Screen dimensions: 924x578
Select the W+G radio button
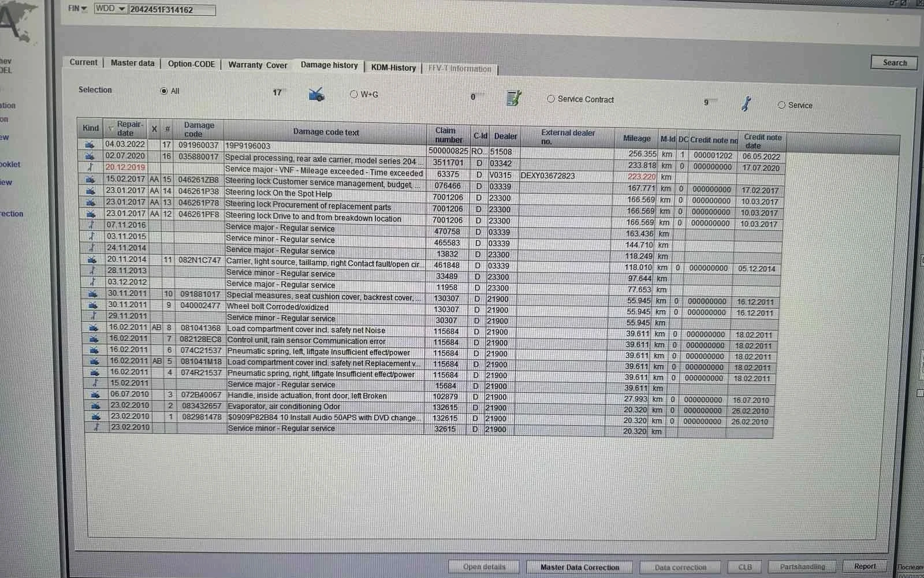354,94
